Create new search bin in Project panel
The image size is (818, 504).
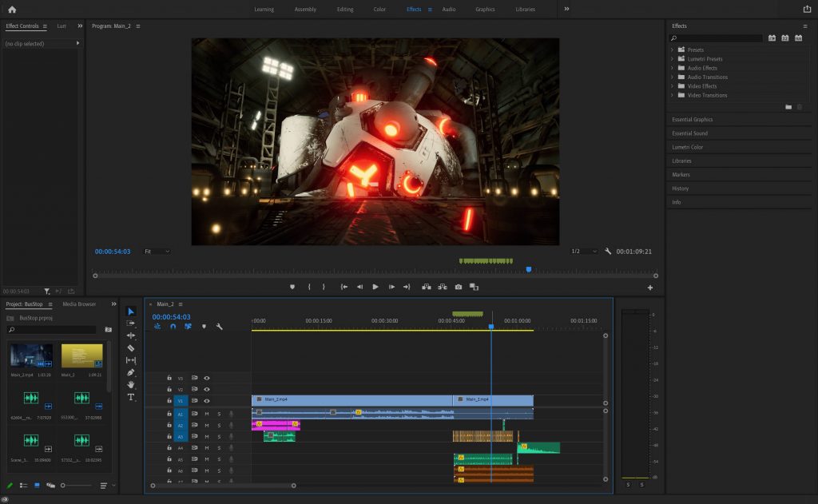(x=108, y=330)
